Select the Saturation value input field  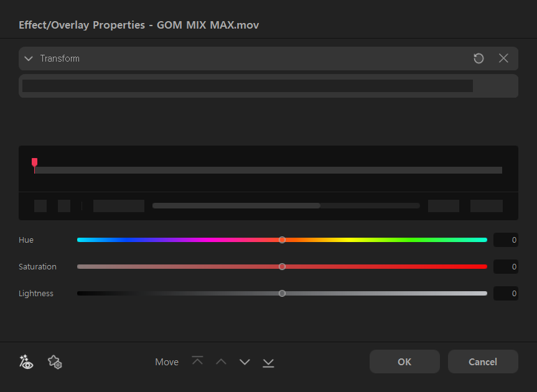tap(505, 266)
